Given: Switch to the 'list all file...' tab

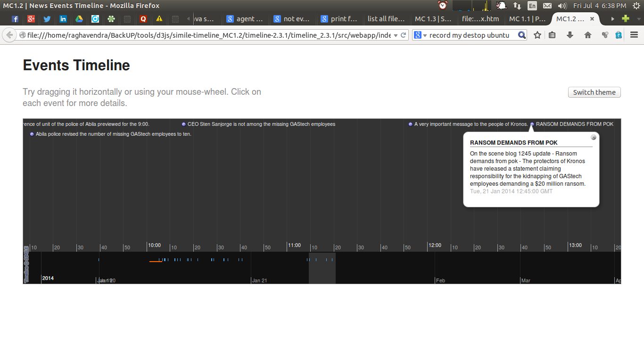Looking at the screenshot, I should point(386,19).
